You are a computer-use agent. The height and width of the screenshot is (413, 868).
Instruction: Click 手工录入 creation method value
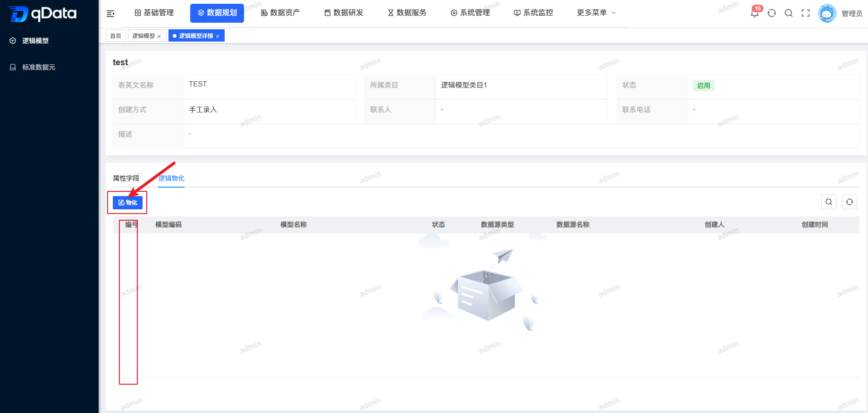tap(203, 110)
